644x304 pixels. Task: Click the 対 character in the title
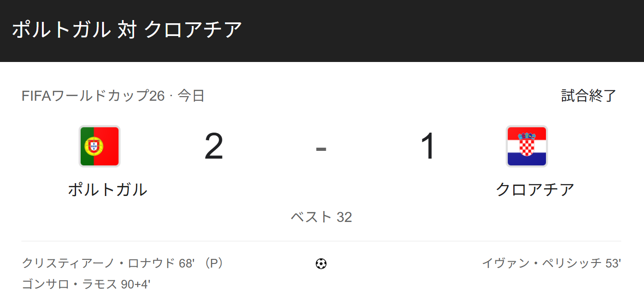point(127,30)
